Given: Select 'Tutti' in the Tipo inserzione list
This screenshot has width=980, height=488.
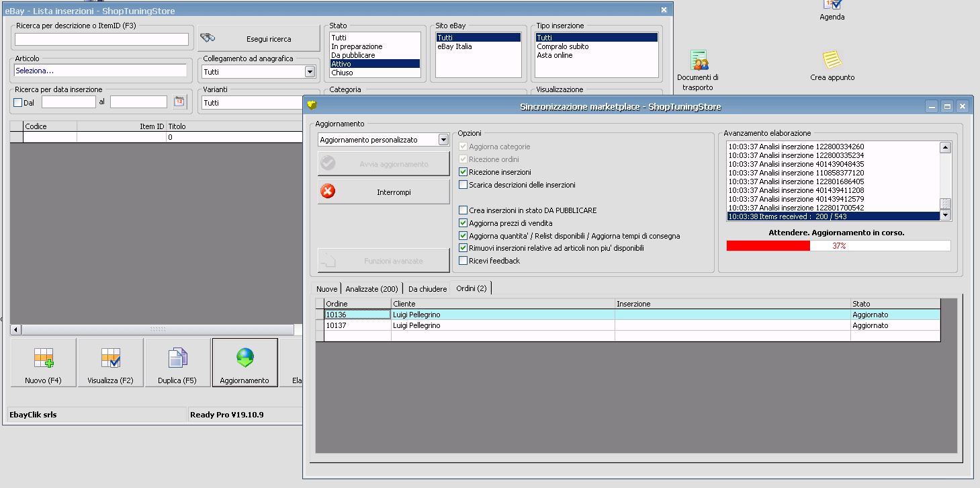Looking at the screenshot, I should click(596, 38).
